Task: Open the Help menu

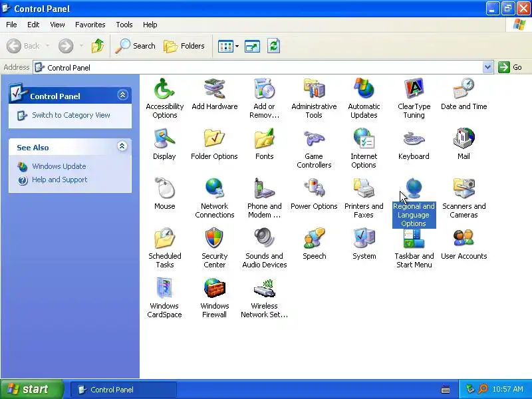Action: tap(150, 25)
